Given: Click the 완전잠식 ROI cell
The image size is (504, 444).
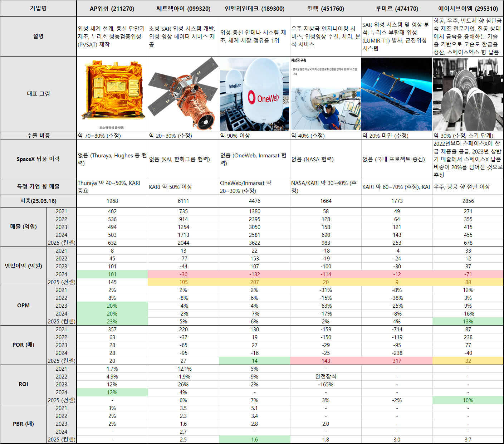Looking at the screenshot, I should coord(326,377).
